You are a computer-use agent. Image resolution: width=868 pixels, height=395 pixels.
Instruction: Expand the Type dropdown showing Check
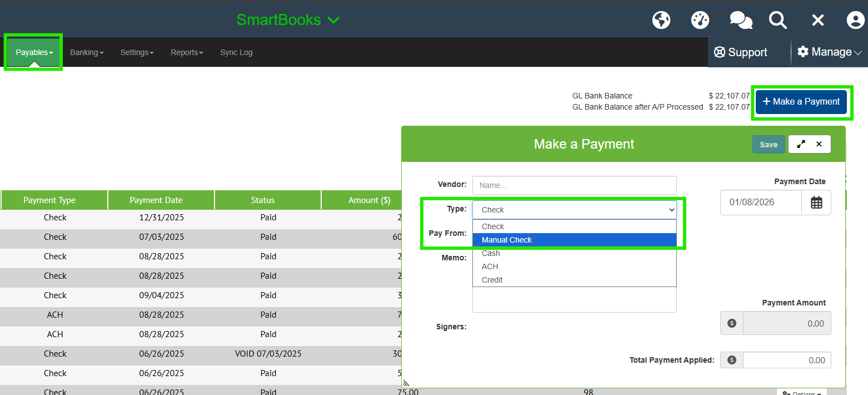[574, 210]
